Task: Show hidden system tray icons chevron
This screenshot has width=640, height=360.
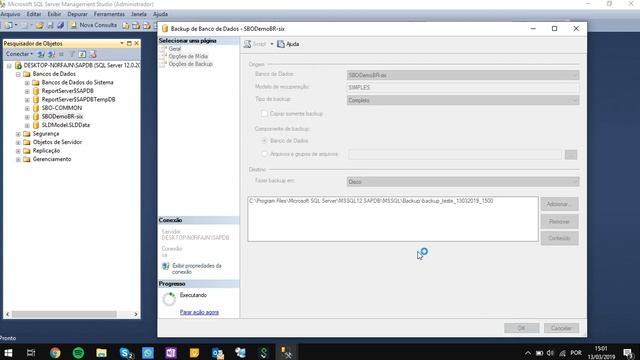Action: (x=528, y=353)
